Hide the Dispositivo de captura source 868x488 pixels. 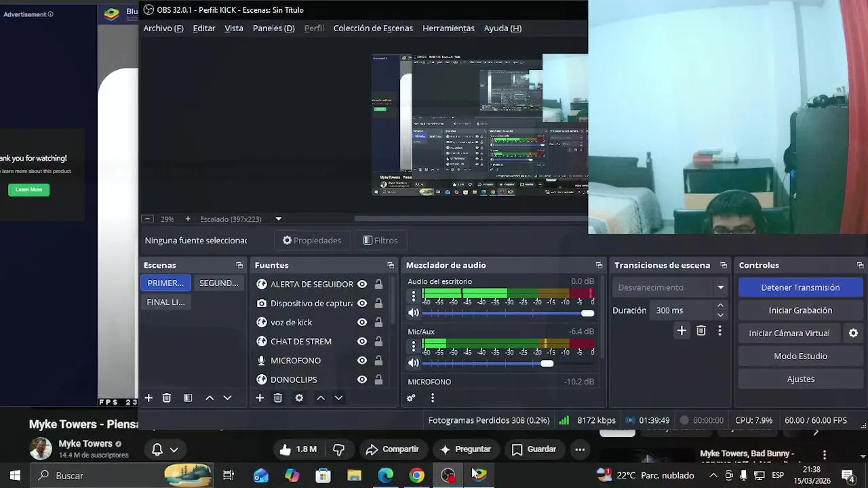tap(362, 303)
